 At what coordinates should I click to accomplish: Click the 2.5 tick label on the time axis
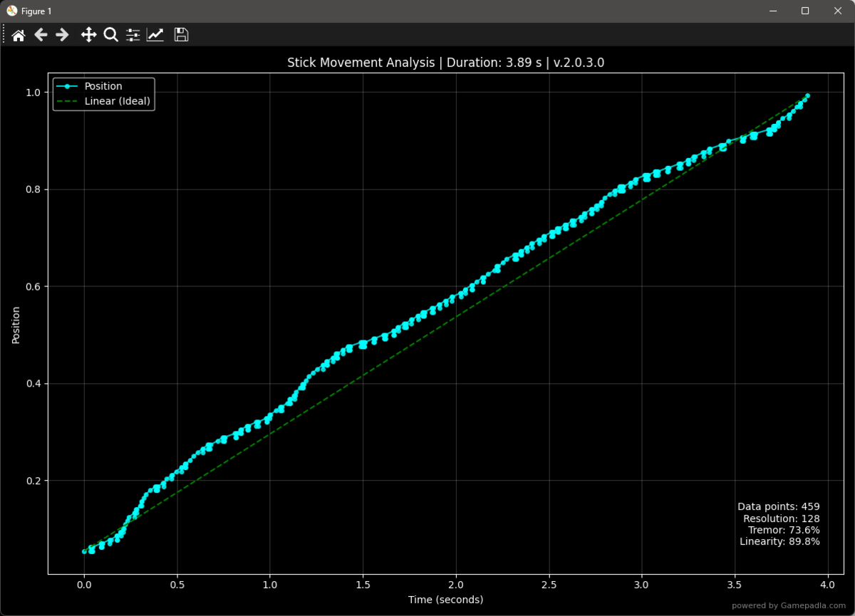click(549, 585)
